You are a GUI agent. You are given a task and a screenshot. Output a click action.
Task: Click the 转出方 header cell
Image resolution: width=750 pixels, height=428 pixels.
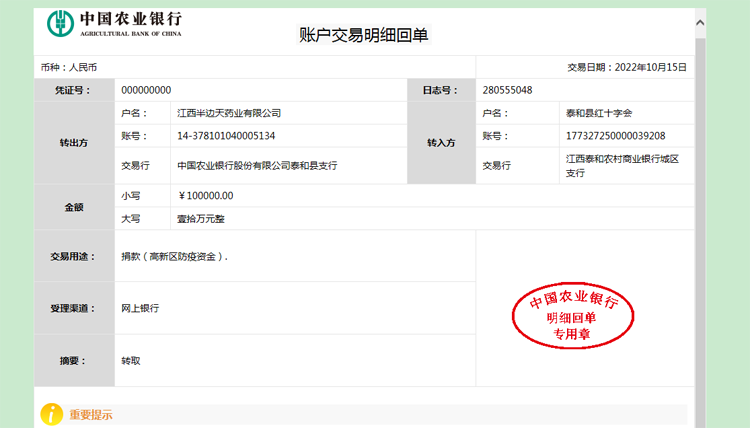pos(74,143)
